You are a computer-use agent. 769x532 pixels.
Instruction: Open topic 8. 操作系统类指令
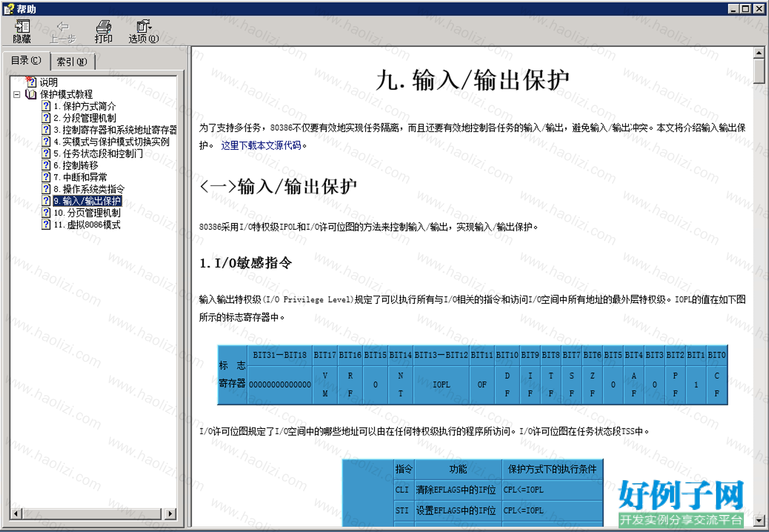tap(89, 189)
